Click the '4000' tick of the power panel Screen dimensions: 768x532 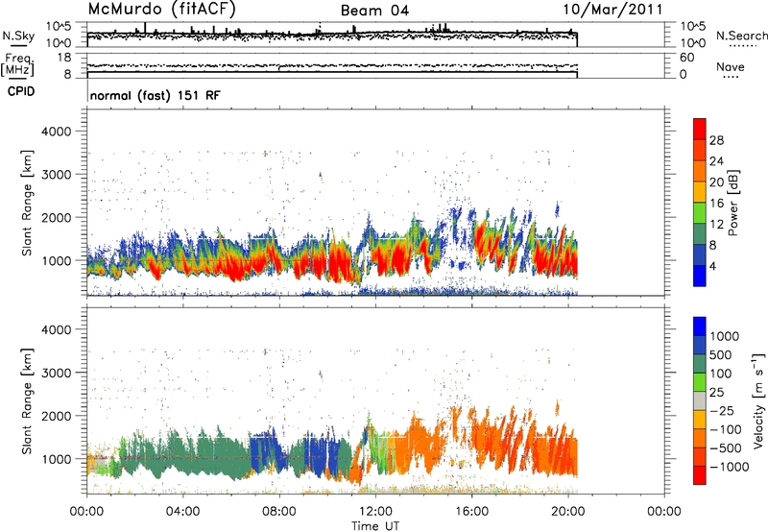(57, 132)
